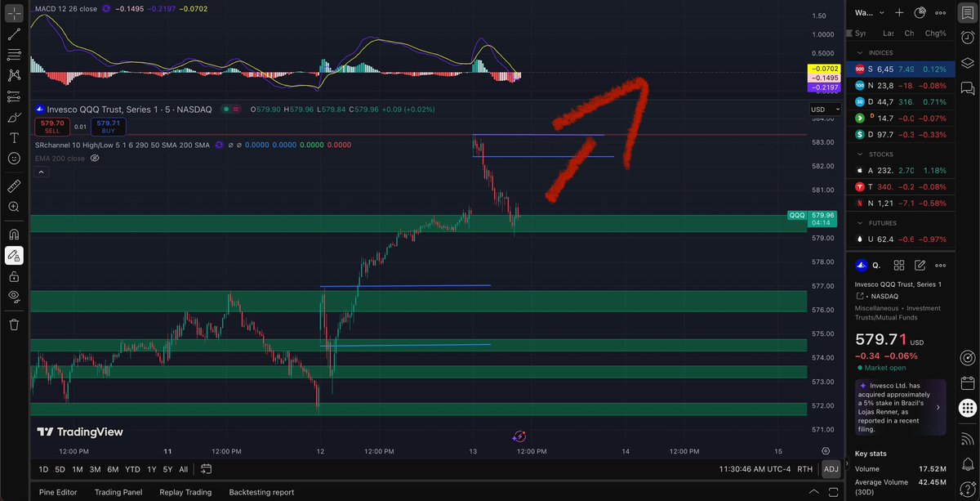Toggle magnet mode for drawings
Viewport: 980px width, 501px height.
[x=14, y=235]
